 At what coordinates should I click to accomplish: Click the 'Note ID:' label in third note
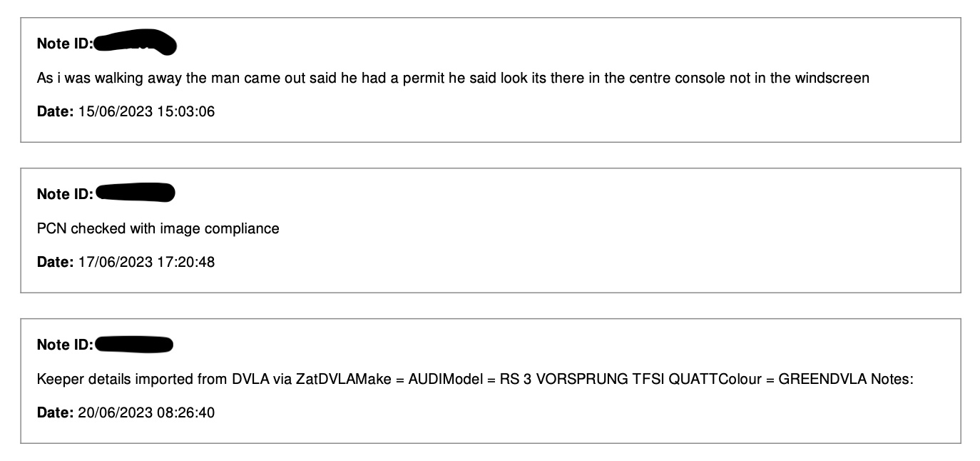click(x=65, y=345)
